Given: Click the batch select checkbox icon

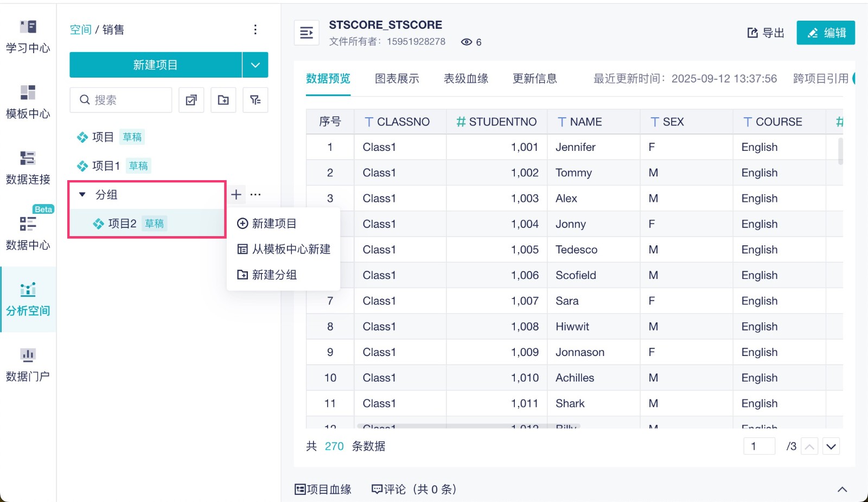Looking at the screenshot, I should tap(191, 100).
